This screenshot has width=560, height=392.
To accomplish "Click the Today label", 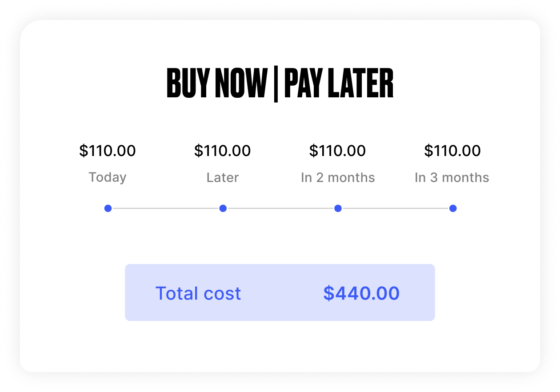I will [108, 177].
